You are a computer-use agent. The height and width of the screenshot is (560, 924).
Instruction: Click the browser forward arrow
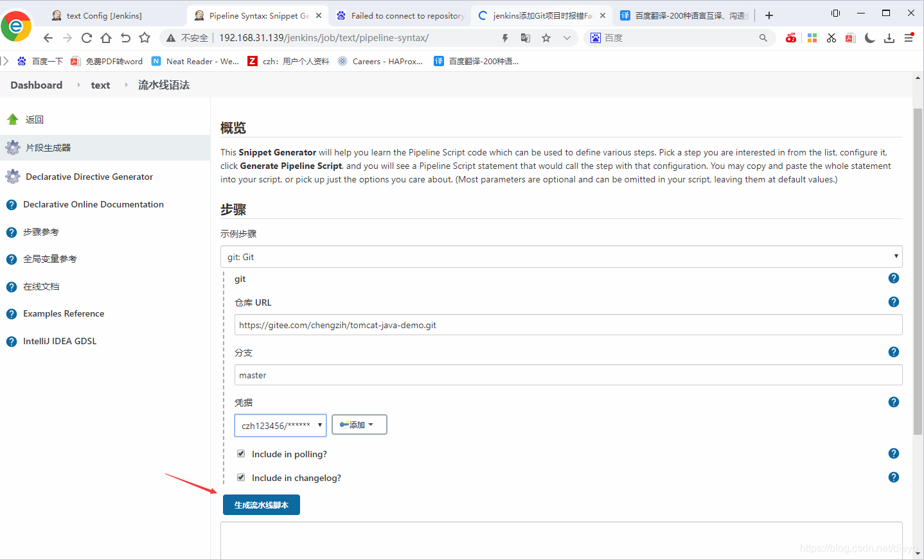pos(67,38)
